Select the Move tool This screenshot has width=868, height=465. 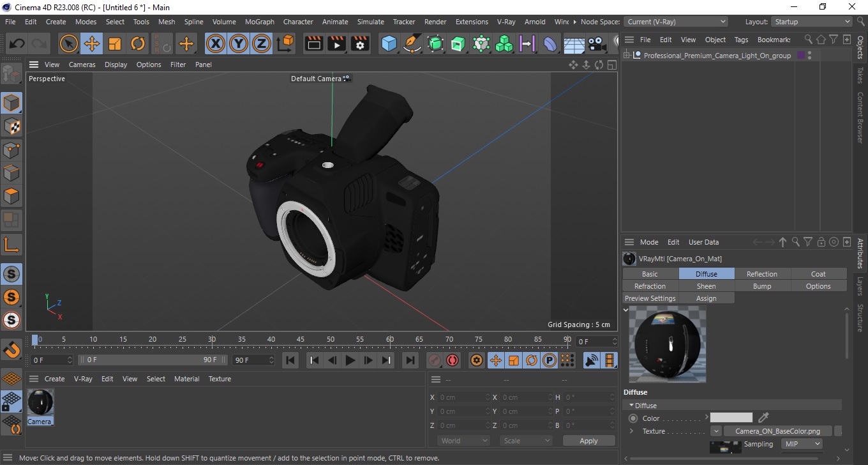tap(92, 44)
